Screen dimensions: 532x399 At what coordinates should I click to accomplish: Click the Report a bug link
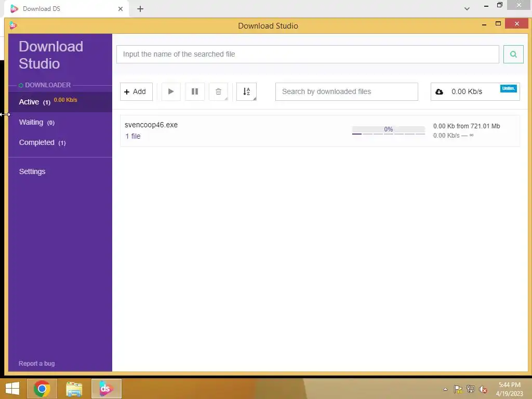coord(37,363)
